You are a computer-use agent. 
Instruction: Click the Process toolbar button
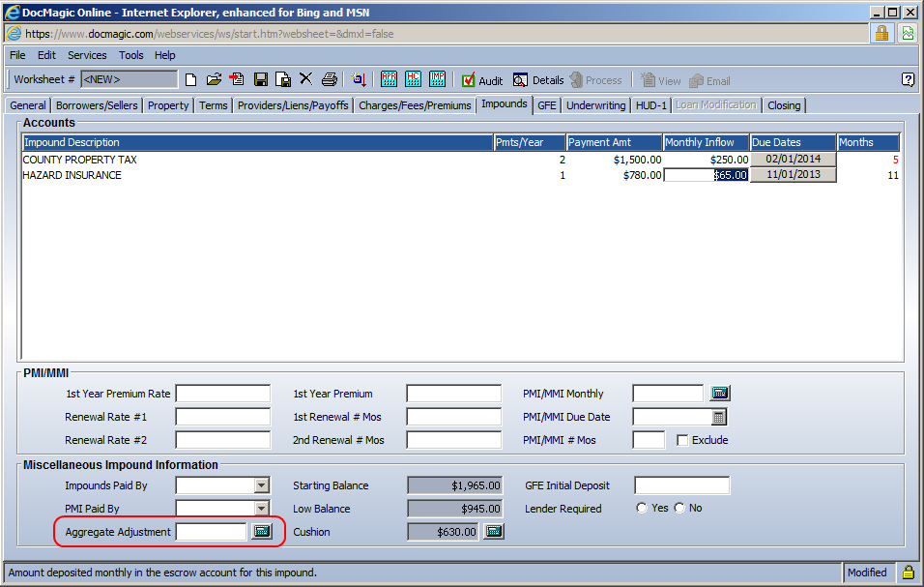(595, 80)
